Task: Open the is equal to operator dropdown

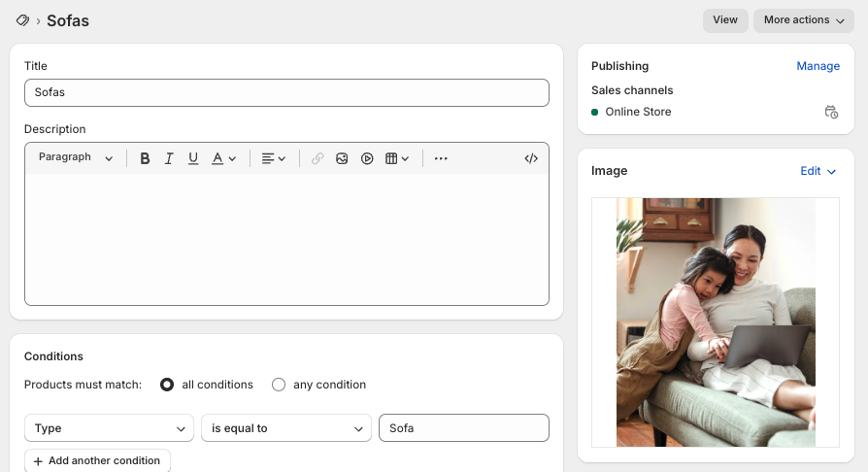Action: [x=286, y=428]
